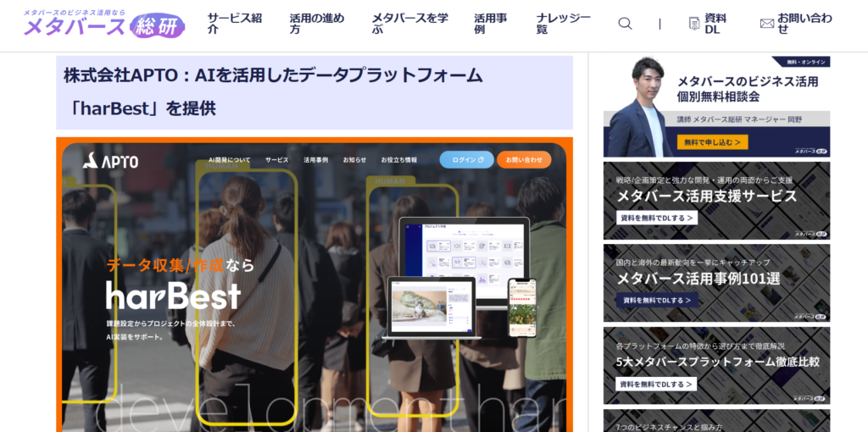Click AI開発について in APTO nav
868x432 pixels.
coord(229,160)
